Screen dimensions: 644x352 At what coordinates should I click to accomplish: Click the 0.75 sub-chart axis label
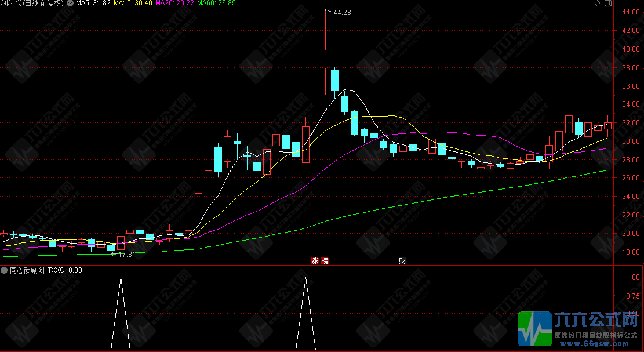click(x=633, y=296)
